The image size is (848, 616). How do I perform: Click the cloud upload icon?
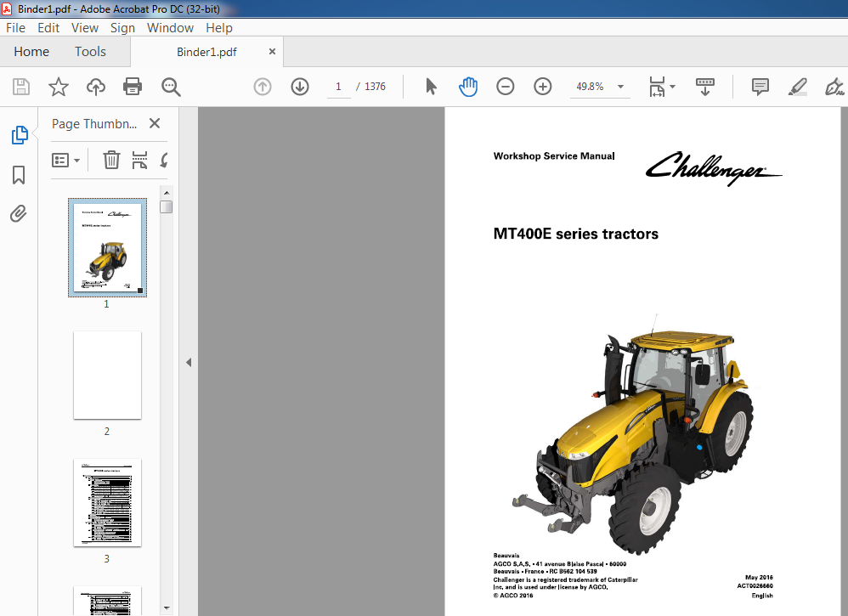[96, 87]
